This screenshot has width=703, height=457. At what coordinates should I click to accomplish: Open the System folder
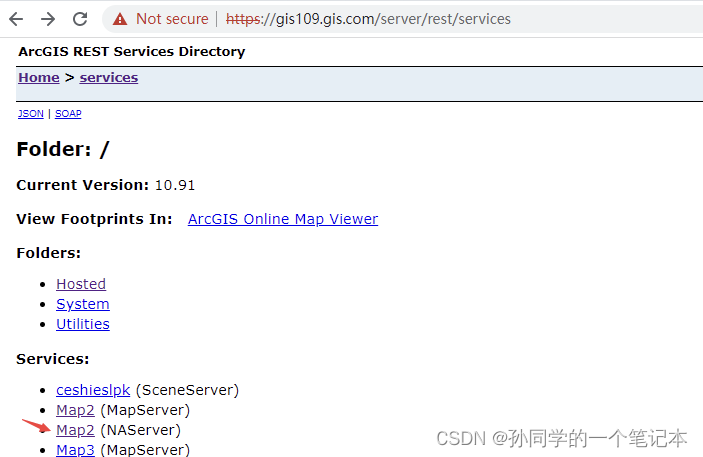[83, 304]
